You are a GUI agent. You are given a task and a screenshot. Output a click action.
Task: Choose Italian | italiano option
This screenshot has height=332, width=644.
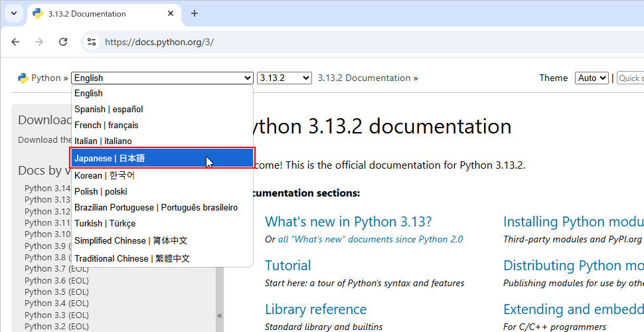162,141
